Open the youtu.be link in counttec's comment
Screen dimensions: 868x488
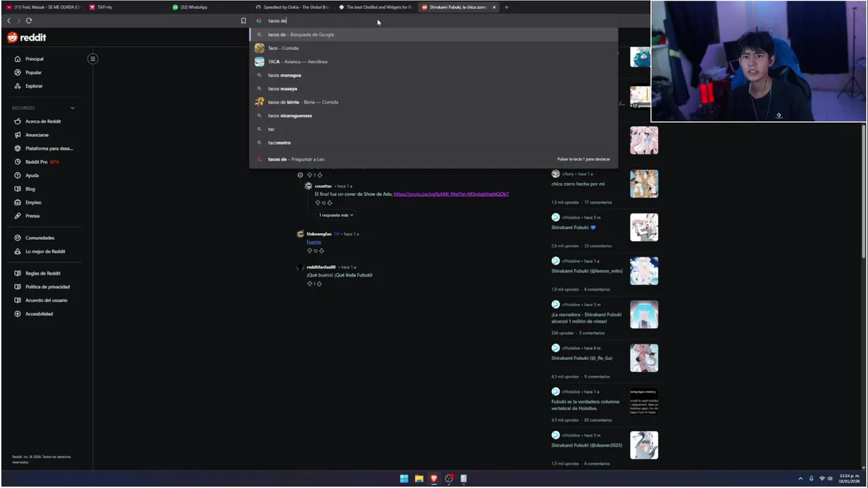[x=451, y=194]
